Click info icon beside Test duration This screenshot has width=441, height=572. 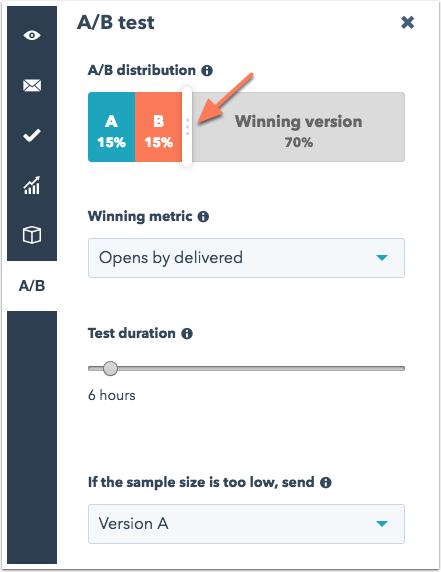[x=187, y=333]
